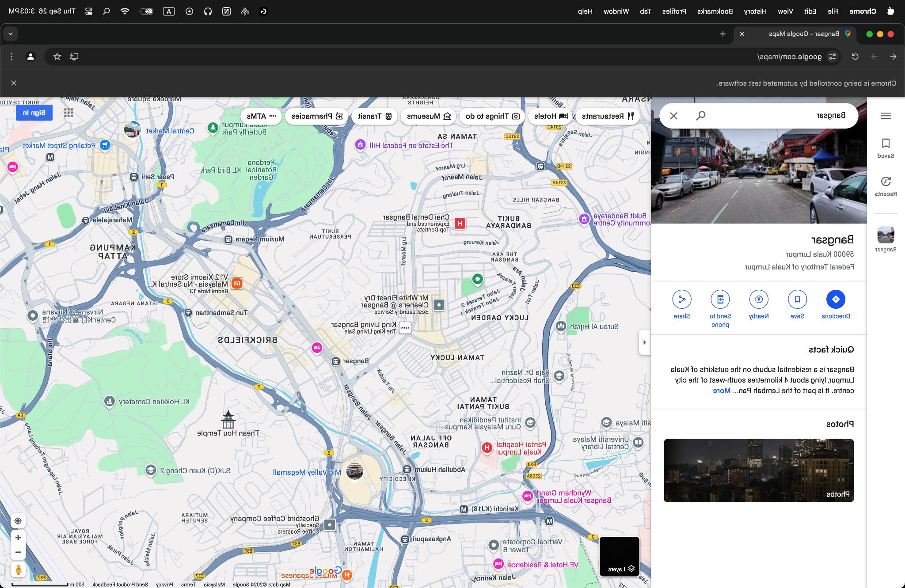Image resolution: width=905 pixels, height=588 pixels.
Task: Click Pantai Hospital Kuala Lumpur marker
Action: click(487, 448)
